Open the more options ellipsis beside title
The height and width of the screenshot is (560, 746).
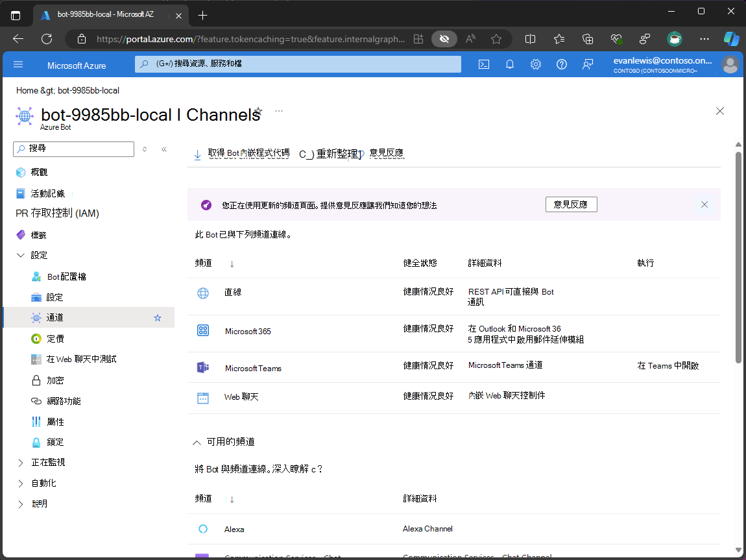tap(279, 112)
